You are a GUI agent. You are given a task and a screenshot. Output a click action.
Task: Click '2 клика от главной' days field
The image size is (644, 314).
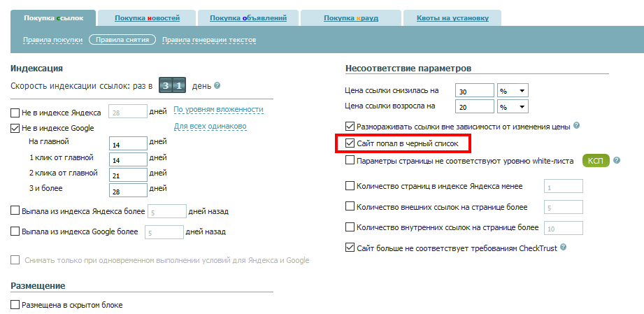(129, 175)
